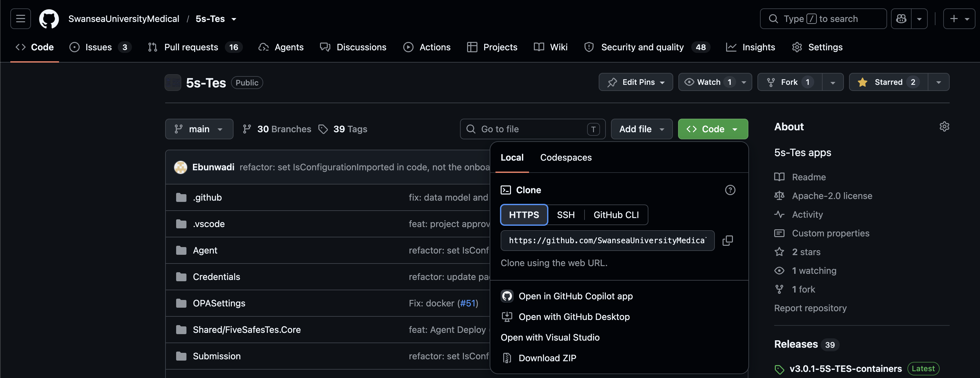
Task: View the 30 Branches link
Action: click(277, 129)
